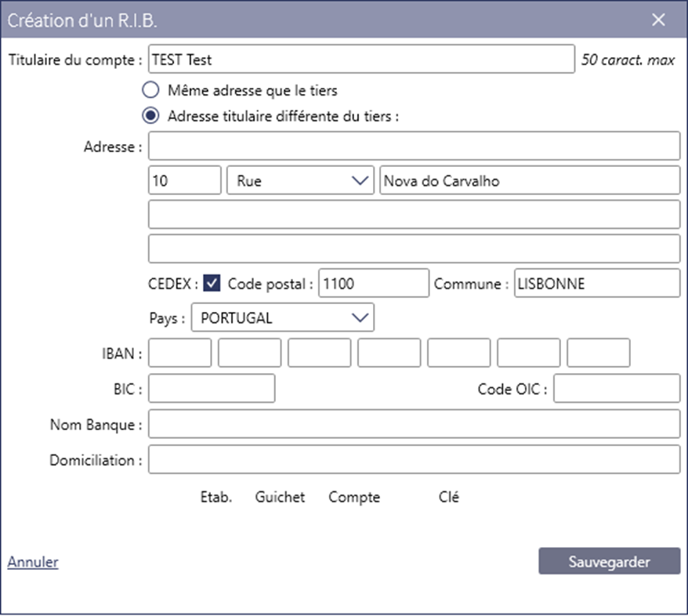
Task: Click the Domiciliation field
Action: (415, 459)
